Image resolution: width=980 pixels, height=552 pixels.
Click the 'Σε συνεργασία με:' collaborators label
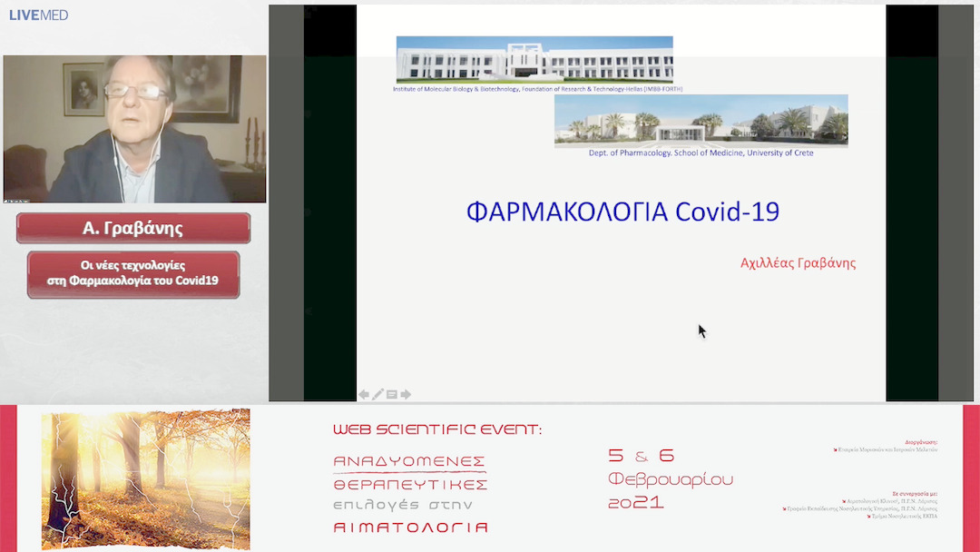pos(915,494)
